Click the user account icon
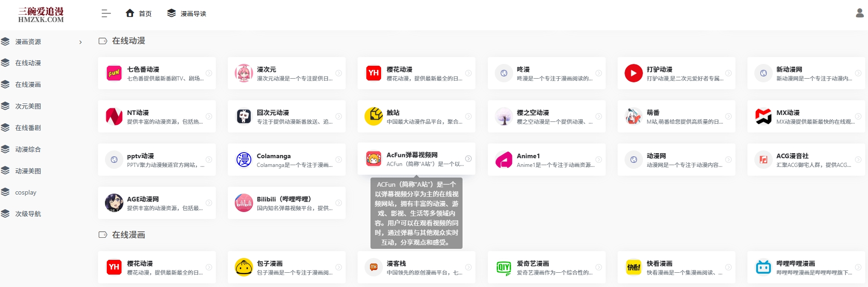 click(x=859, y=13)
